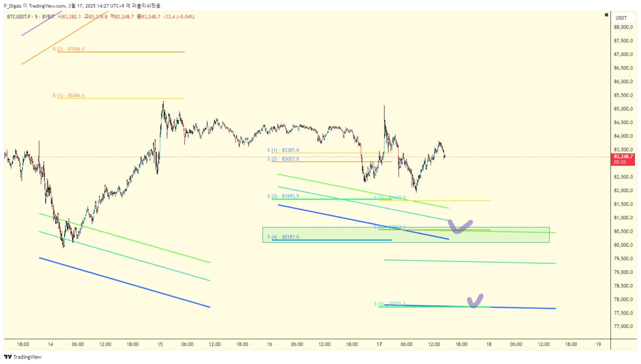The height and width of the screenshot is (364, 641).
Task: Click the 80,000.0 price axis label
Action: coord(623,245)
